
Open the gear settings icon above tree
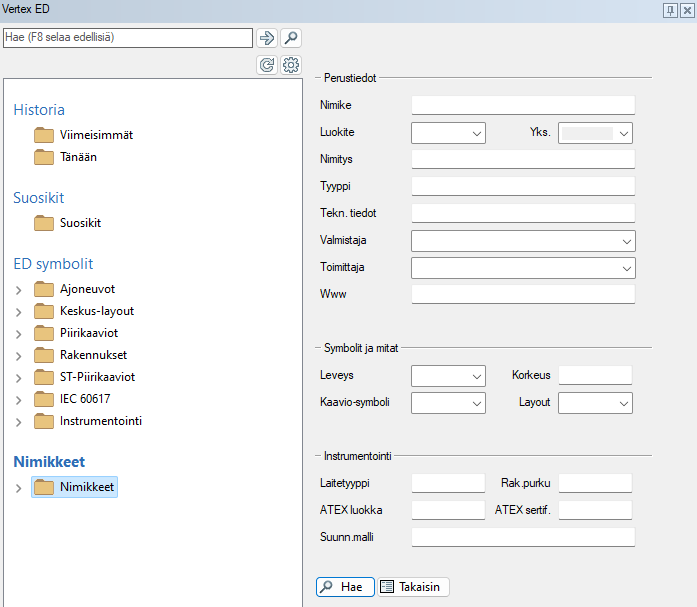tap(290, 65)
